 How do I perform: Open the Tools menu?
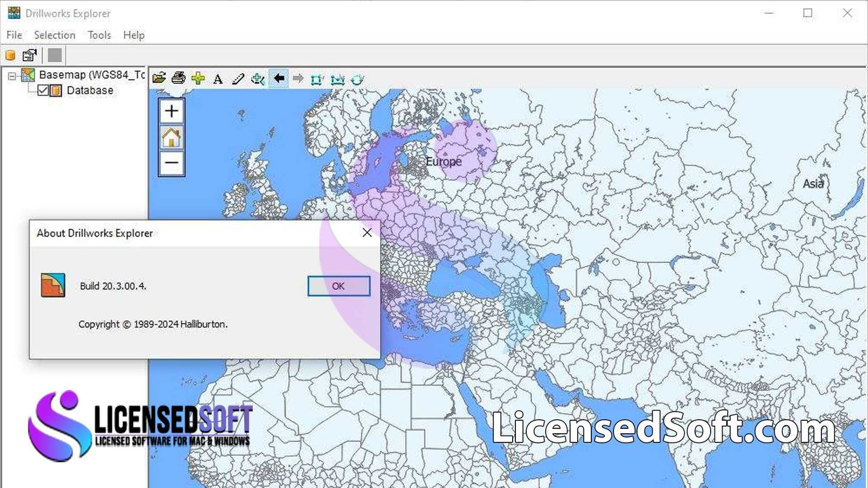point(98,35)
